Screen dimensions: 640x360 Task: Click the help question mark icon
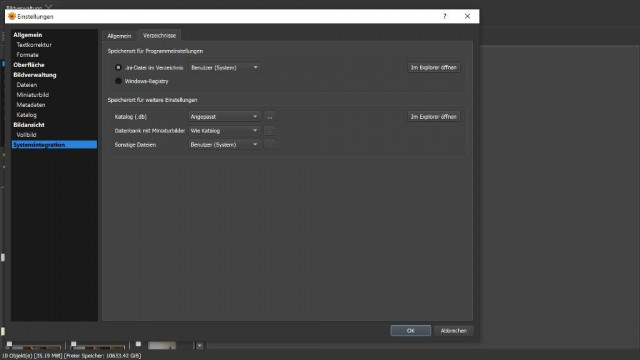point(444,16)
